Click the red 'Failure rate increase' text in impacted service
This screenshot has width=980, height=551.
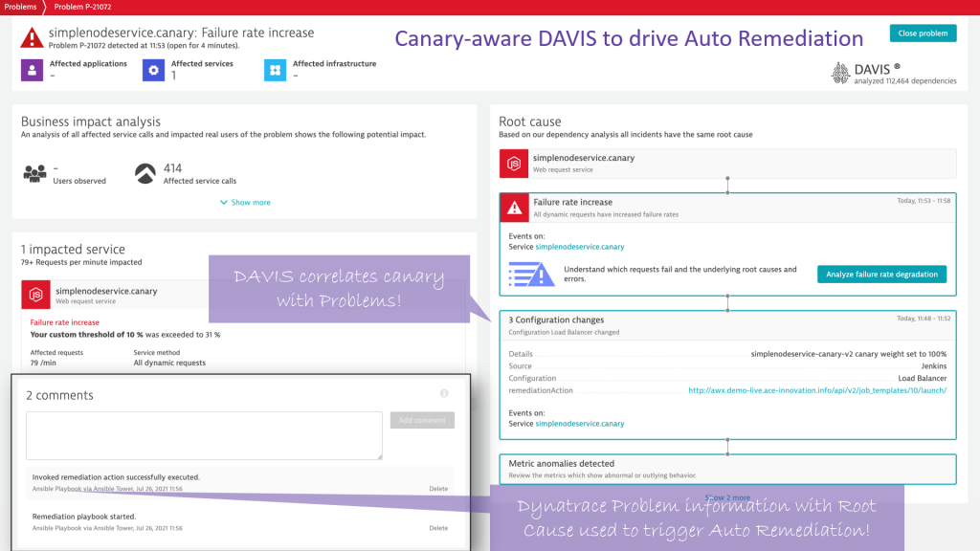(64, 322)
